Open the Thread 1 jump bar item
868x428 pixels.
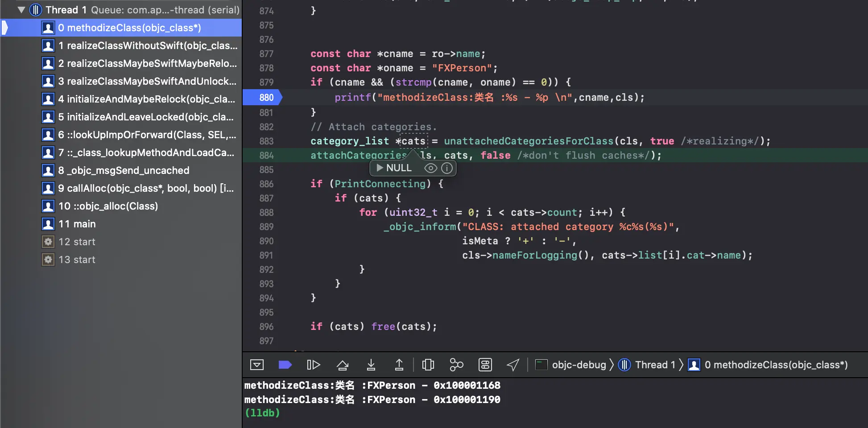pos(647,365)
